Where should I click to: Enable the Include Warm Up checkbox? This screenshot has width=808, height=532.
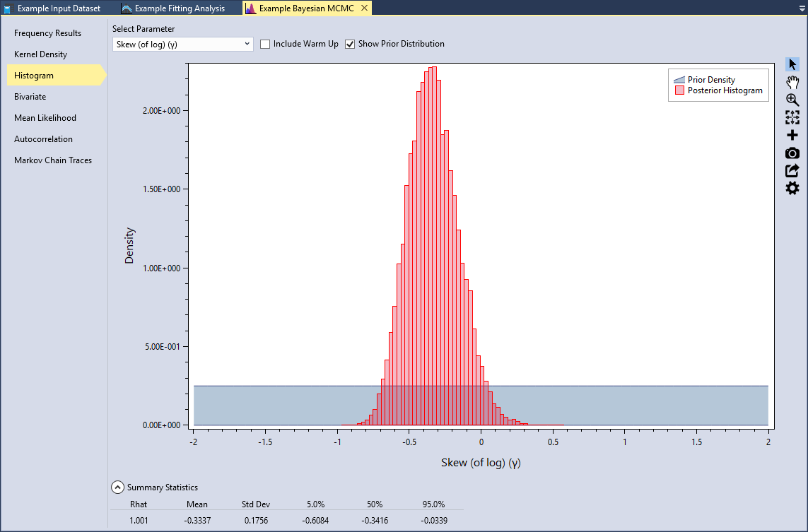coord(265,44)
